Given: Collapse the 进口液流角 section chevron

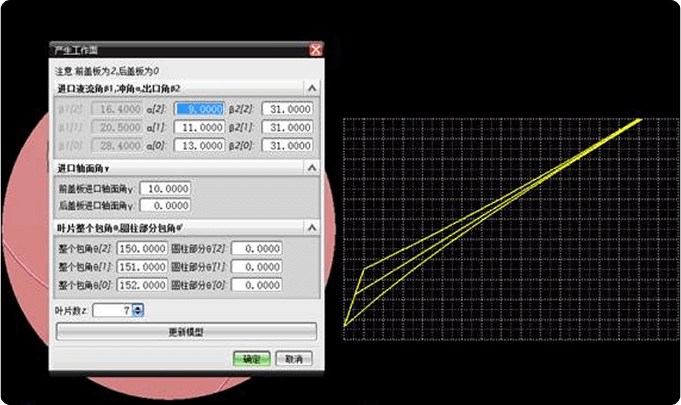Looking at the screenshot, I should [312, 89].
